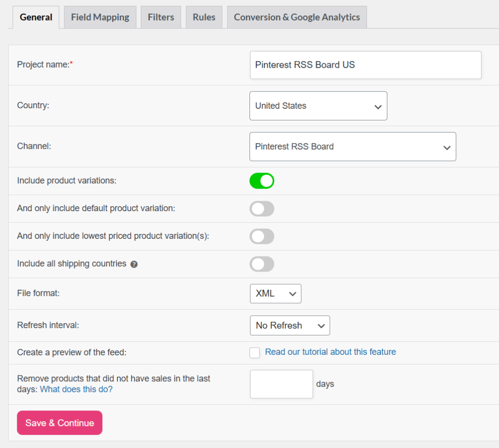Screen dimensions: 499x448
Task: Open the General tab
Action: coord(36,17)
